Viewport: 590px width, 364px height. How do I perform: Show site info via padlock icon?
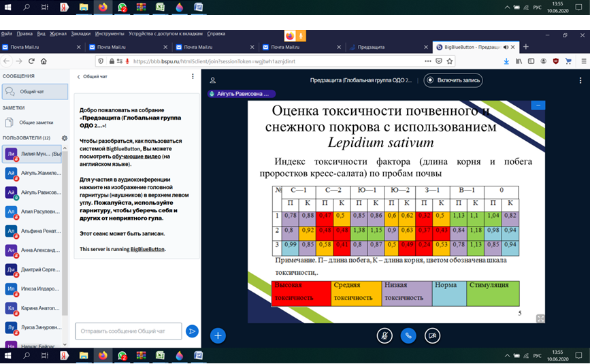coord(112,61)
